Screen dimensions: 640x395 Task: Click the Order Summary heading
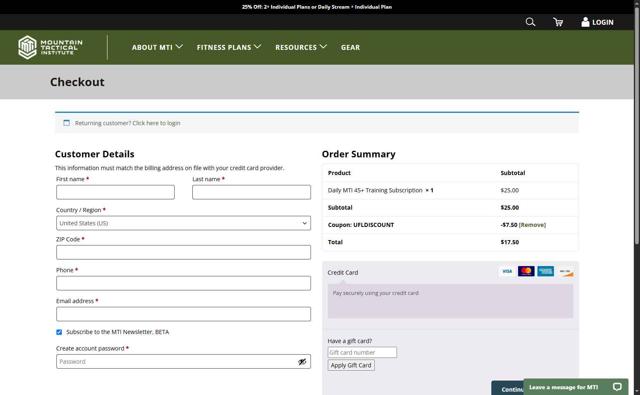pyautogui.click(x=358, y=154)
